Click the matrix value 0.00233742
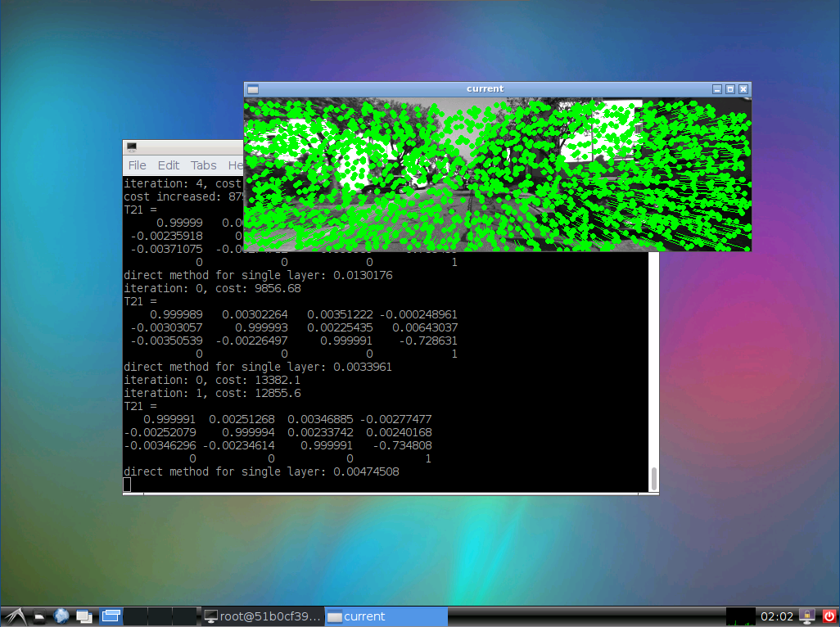Viewport: 840px width, 627px height. pyautogui.click(x=320, y=433)
